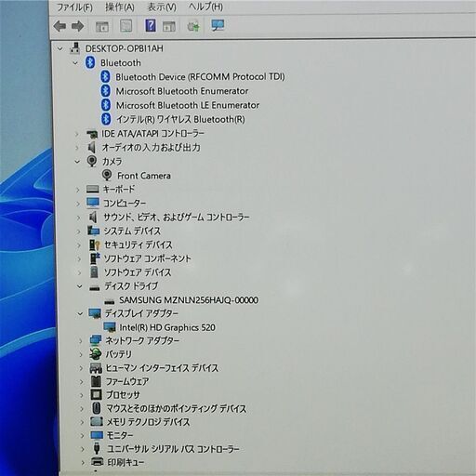
Task: Select the Front Camera label
Action: point(144,176)
